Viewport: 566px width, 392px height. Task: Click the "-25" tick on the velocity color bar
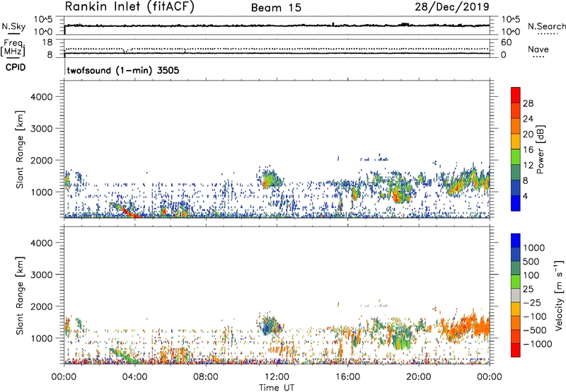click(x=531, y=302)
